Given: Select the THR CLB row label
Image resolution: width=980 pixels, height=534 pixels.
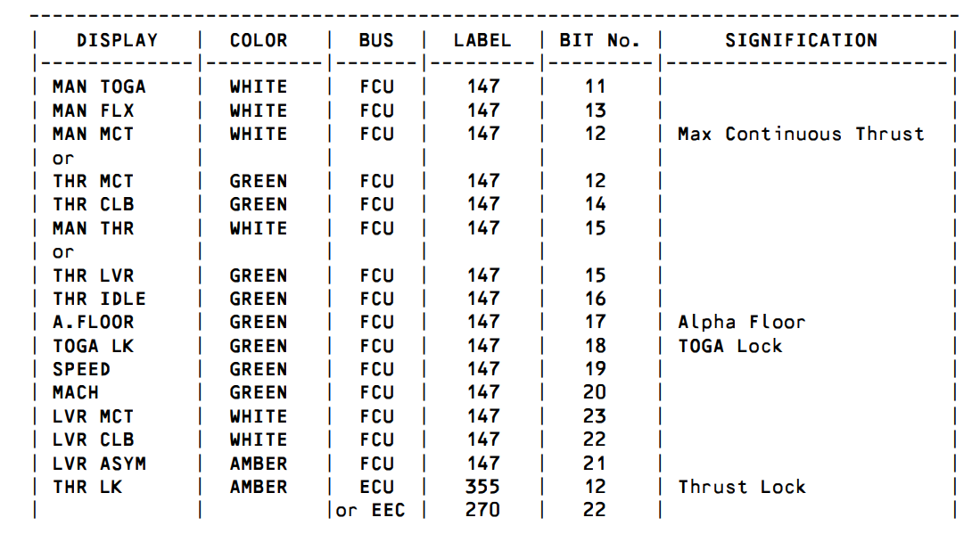Looking at the screenshot, I should [93, 204].
